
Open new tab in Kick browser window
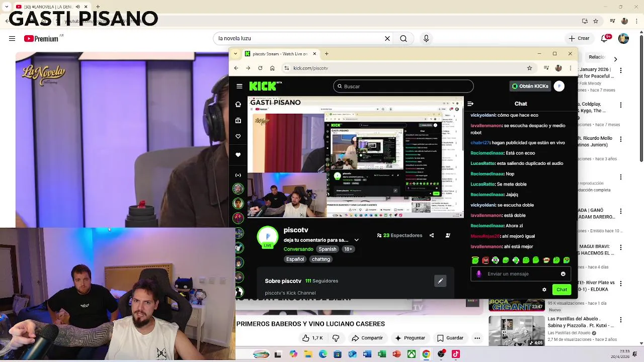(x=327, y=54)
